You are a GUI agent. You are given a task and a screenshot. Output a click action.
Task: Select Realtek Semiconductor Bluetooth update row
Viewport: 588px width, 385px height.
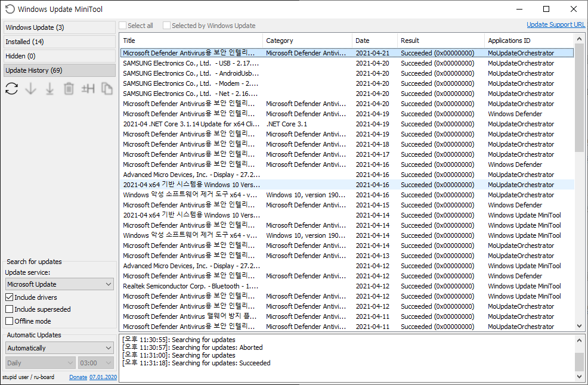click(347, 286)
